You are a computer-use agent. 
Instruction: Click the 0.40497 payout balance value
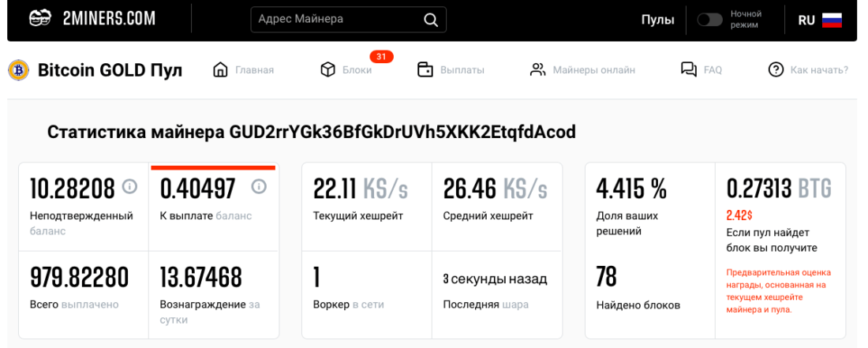tap(197, 188)
